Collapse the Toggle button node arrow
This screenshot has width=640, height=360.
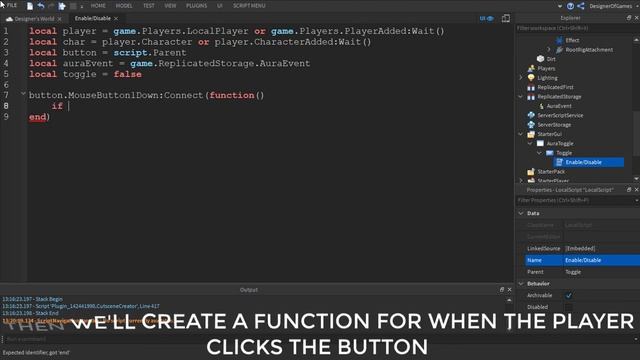[539, 153]
